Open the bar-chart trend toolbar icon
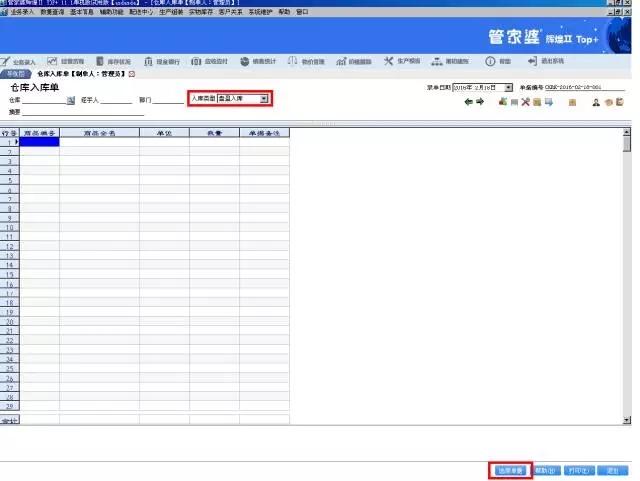Viewport: 640px width, 481px height. [x=354, y=61]
